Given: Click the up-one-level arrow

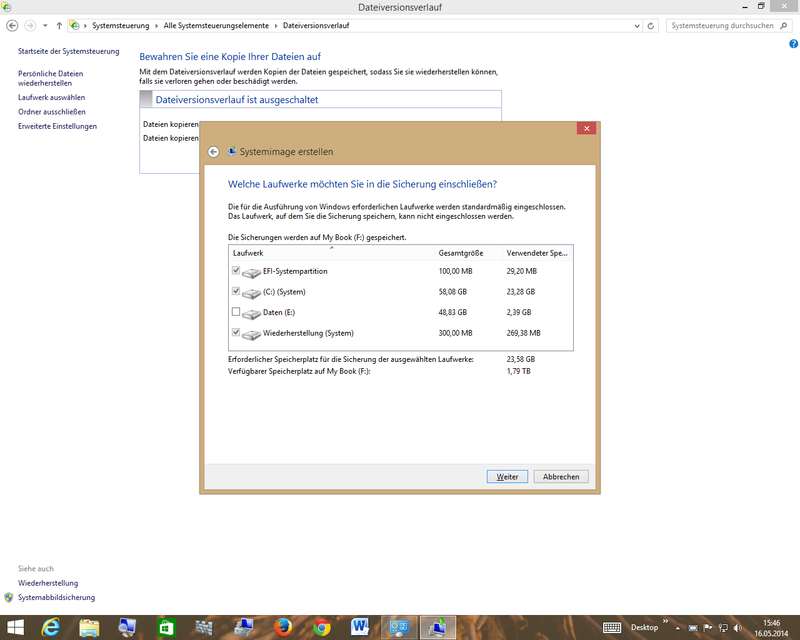Looking at the screenshot, I should pos(59,26).
